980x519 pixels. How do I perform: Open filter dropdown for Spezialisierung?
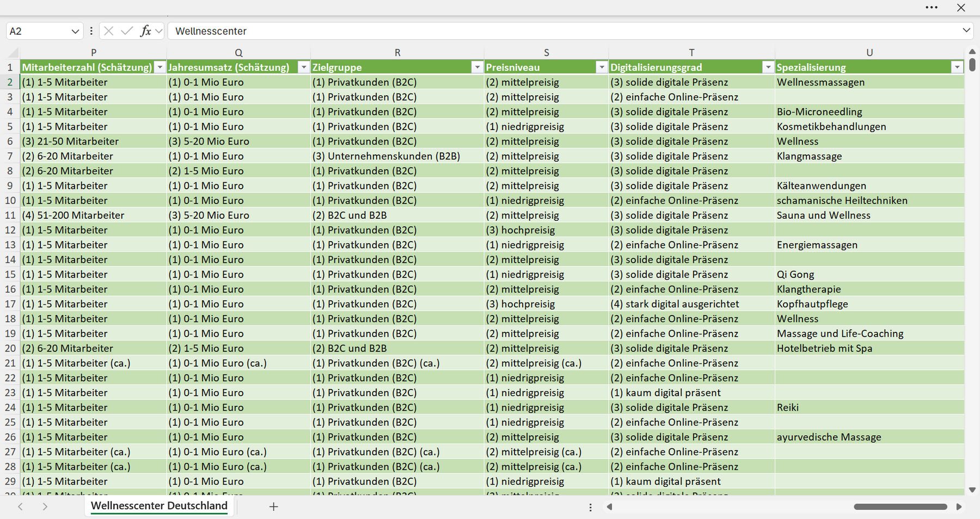pyautogui.click(x=957, y=67)
